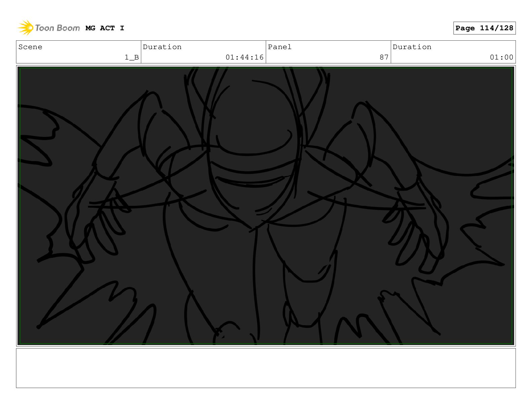Click the 'Panel' header label
The image size is (532, 412).
click(280, 47)
